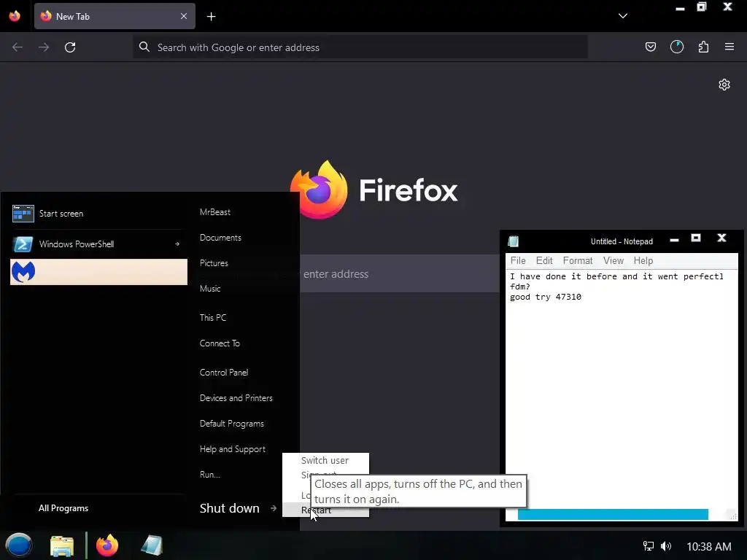
Task: Open Notepad File menu
Action: [x=518, y=260]
